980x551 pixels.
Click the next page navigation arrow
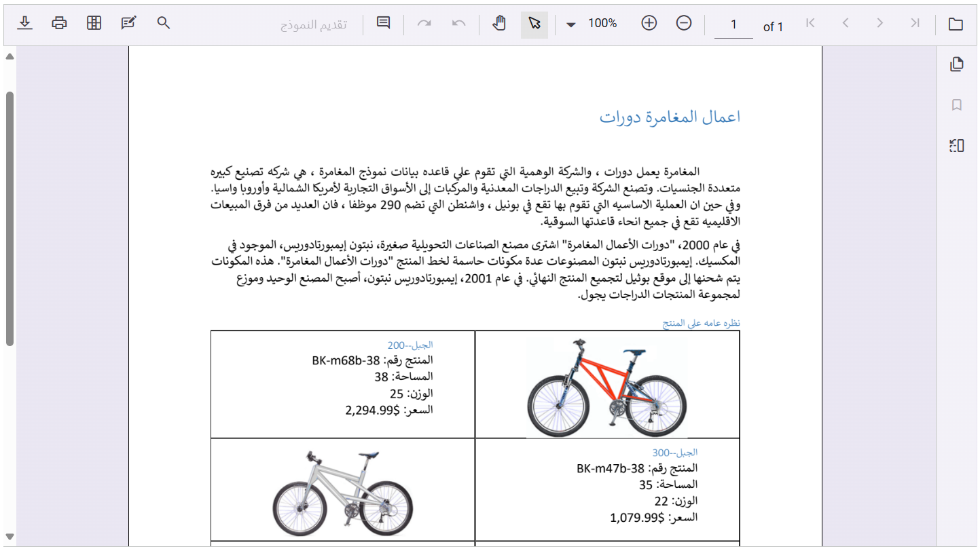[x=879, y=24]
